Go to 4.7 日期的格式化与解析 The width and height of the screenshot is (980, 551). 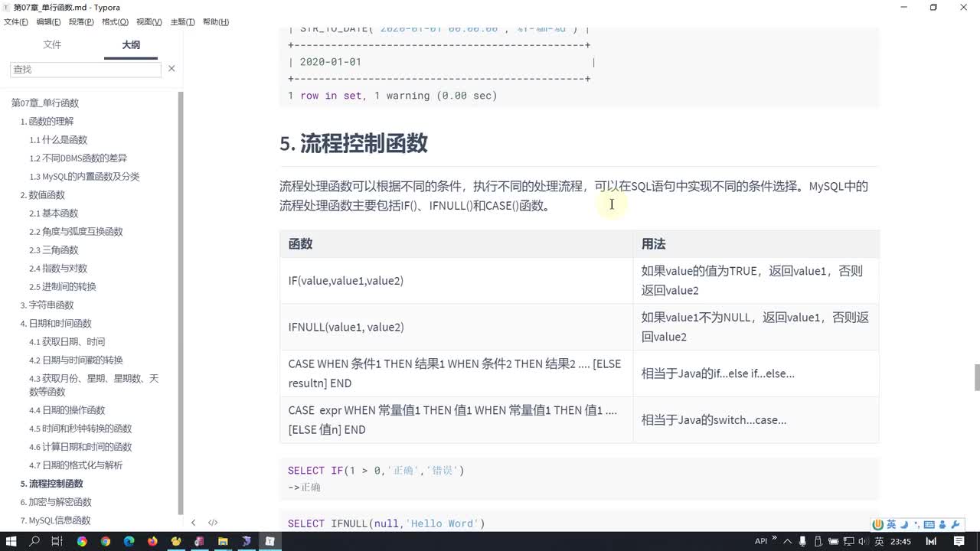(x=76, y=465)
